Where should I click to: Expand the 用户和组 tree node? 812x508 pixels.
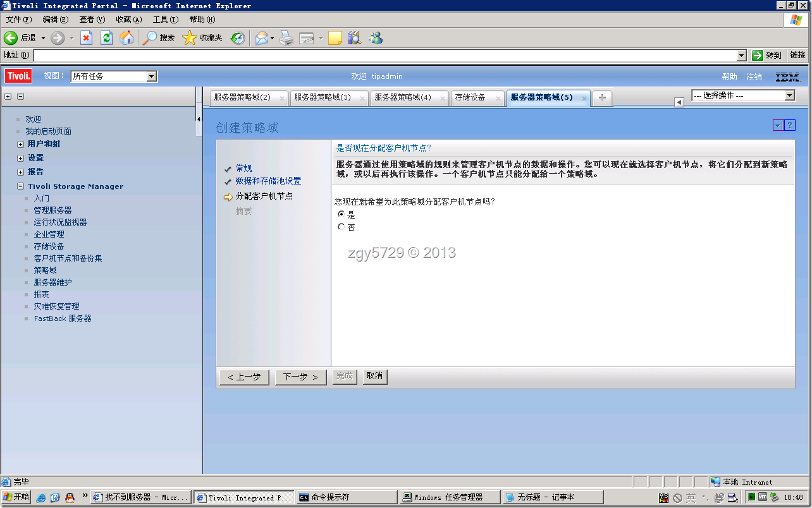click(x=21, y=144)
